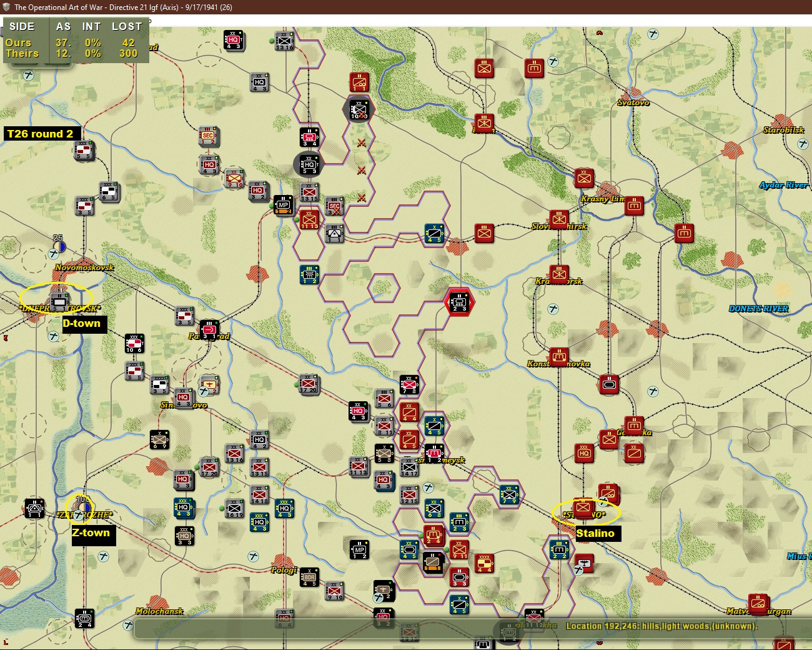Choose the regiment counter rated 5-6

point(384,398)
